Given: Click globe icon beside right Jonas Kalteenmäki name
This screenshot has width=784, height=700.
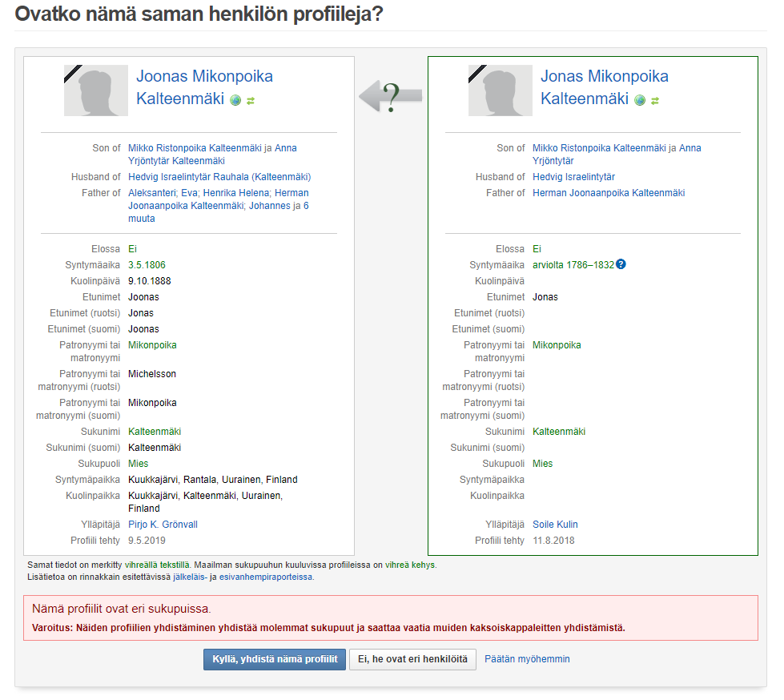Looking at the screenshot, I should [640, 100].
